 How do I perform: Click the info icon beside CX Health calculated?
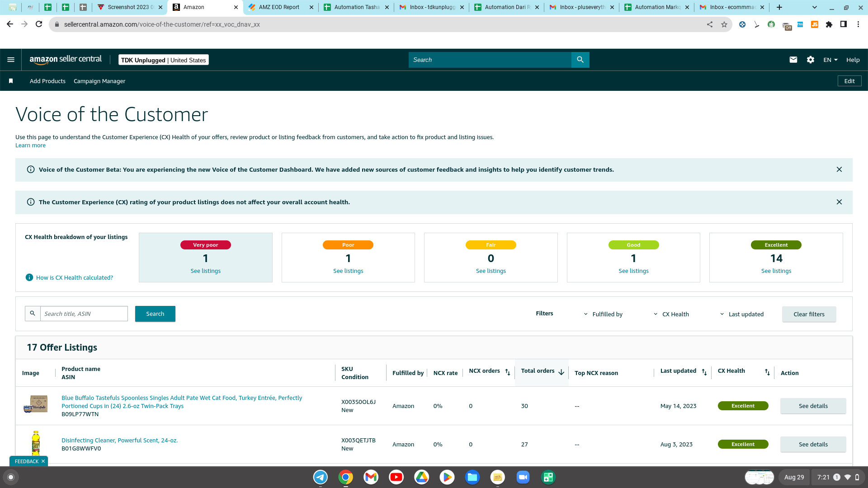tap(29, 277)
